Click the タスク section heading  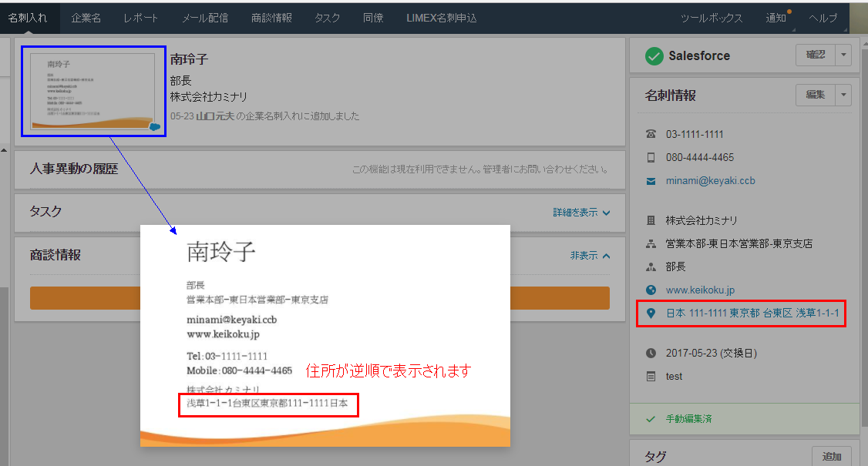tap(45, 211)
